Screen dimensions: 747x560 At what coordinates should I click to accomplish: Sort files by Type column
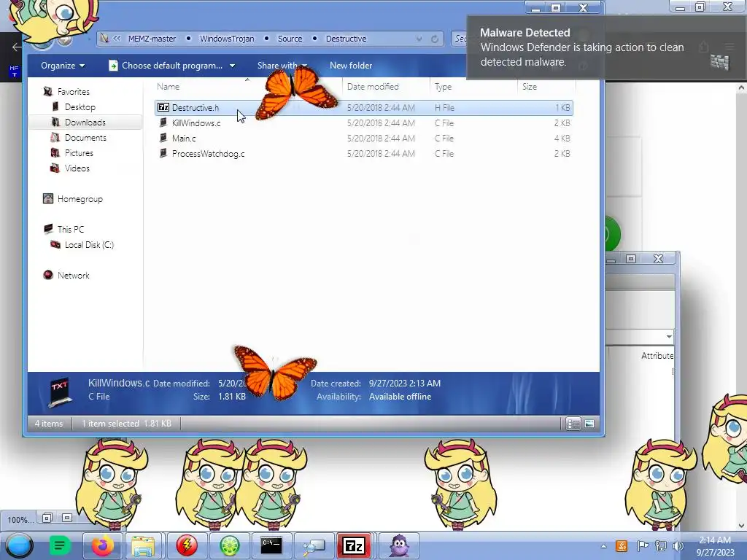click(x=443, y=87)
